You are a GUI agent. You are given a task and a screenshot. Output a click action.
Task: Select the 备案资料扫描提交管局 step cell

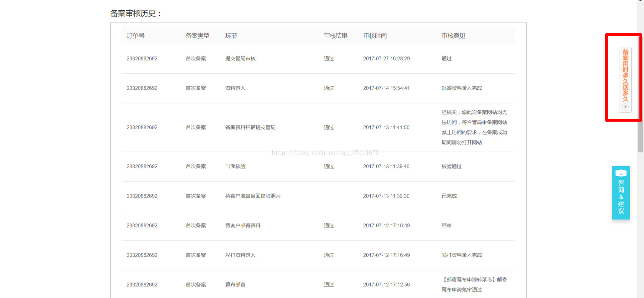coord(251,127)
